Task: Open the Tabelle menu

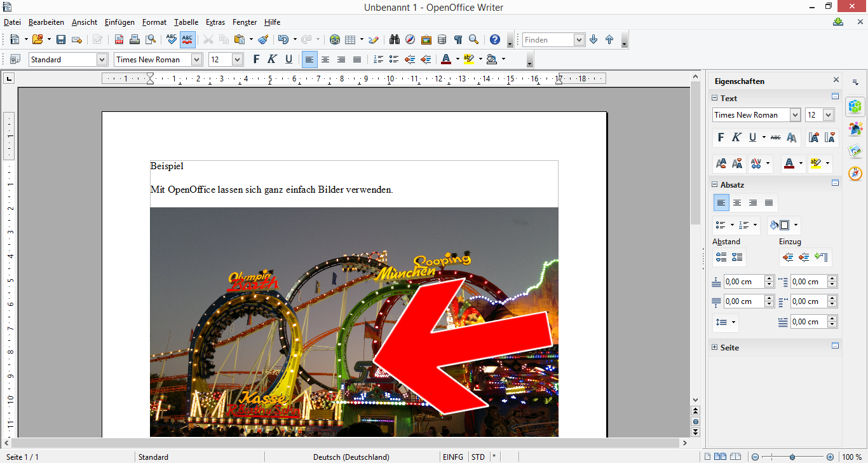Action: tap(186, 22)
